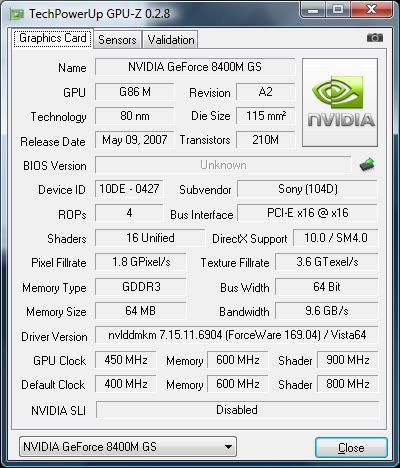Viewport: 400px width, 468px height.
Task: Click the Bus Interface PCI-E x16 field
Action: pyautogui.click(x=307, y=213)
